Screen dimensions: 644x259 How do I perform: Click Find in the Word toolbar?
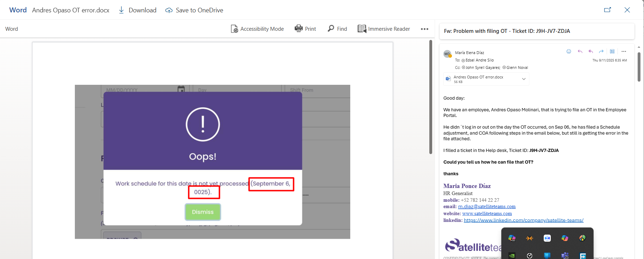(x=337, y=29)
